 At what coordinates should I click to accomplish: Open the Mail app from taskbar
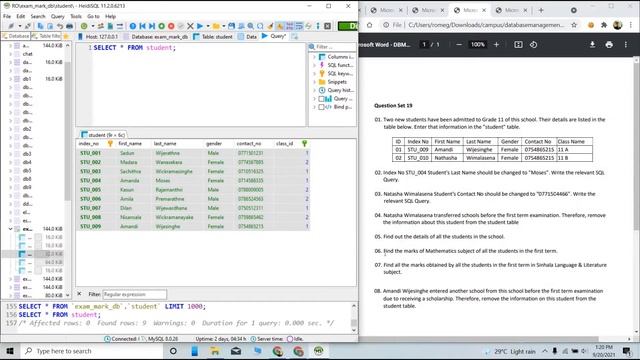pyautogui.click(x=236, y=351)
